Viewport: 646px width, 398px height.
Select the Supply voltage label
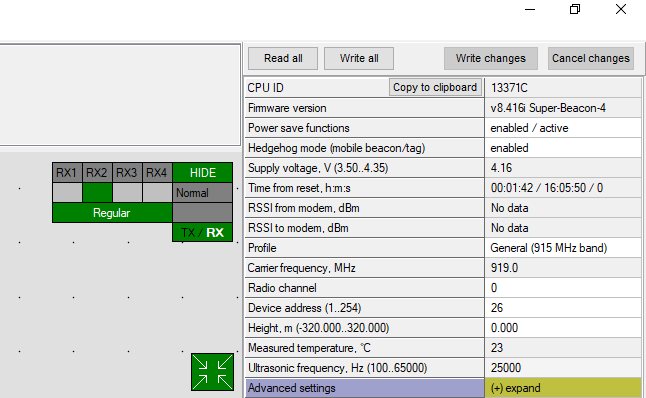[x=318, y=168]
